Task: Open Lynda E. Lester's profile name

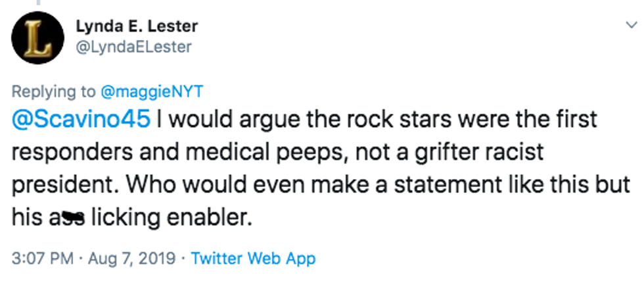Action: click(x=137, y=26)
